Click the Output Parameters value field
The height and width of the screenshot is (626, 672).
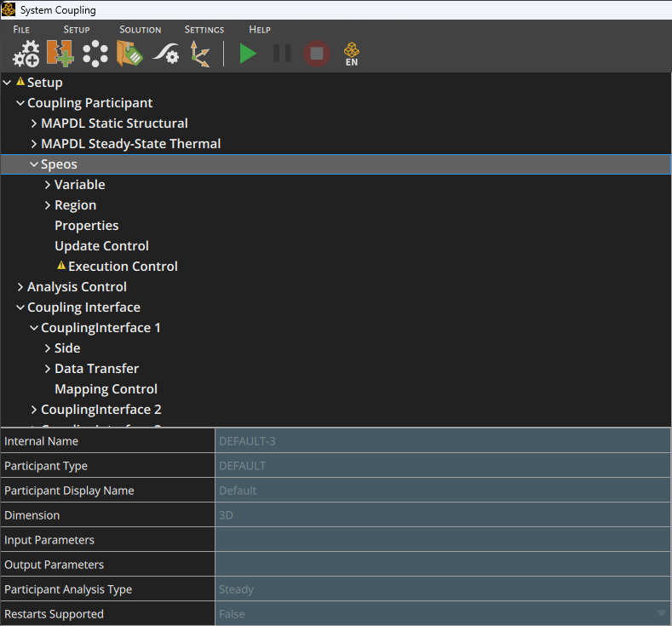tap(443, 565)
